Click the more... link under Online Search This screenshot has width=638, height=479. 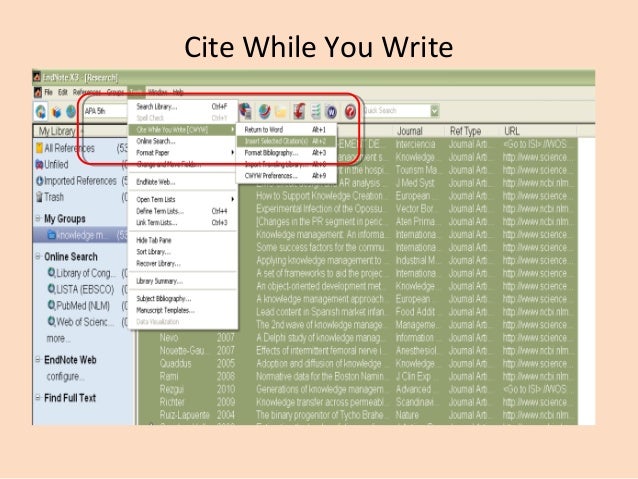(x=58, y=338)
